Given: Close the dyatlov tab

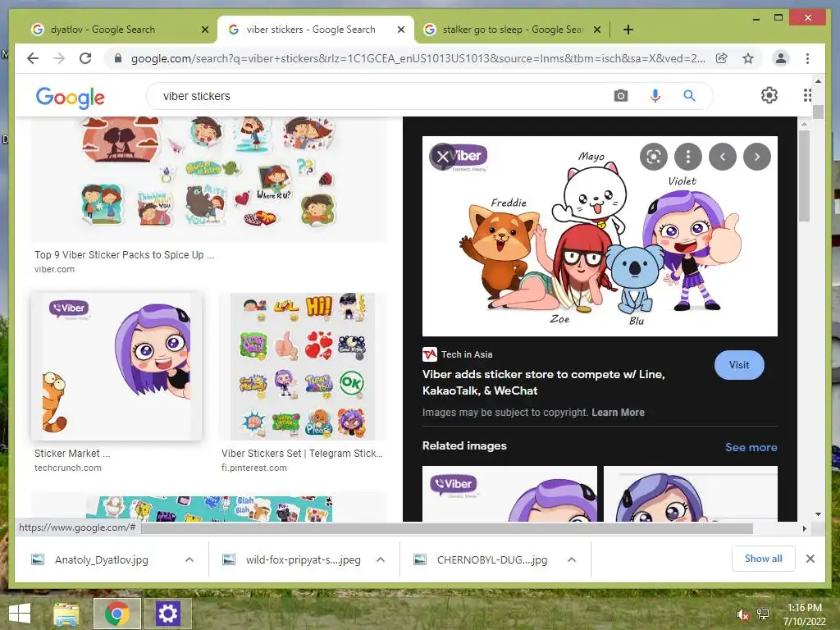Looking at the screenshot, I should coord(204,30).
